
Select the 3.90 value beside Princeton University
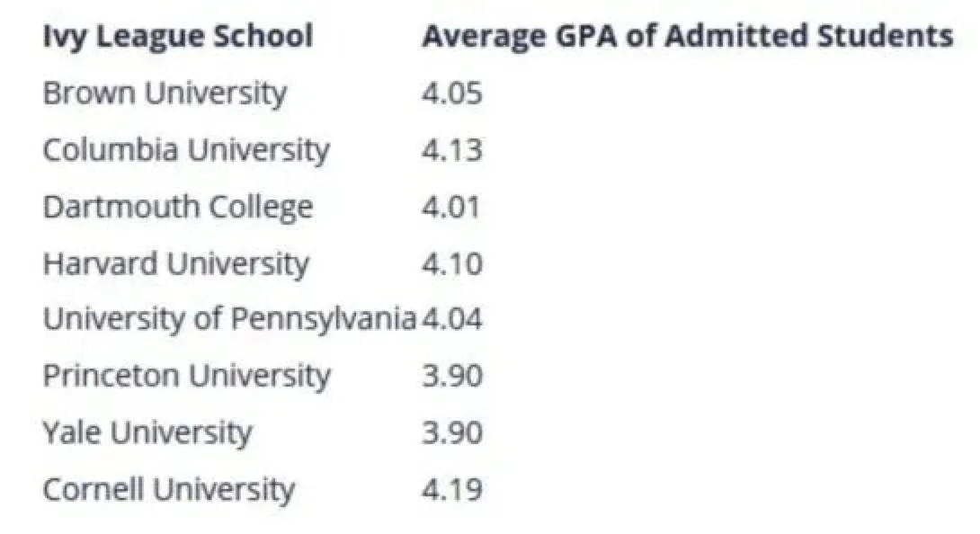[x=452, y=376]
